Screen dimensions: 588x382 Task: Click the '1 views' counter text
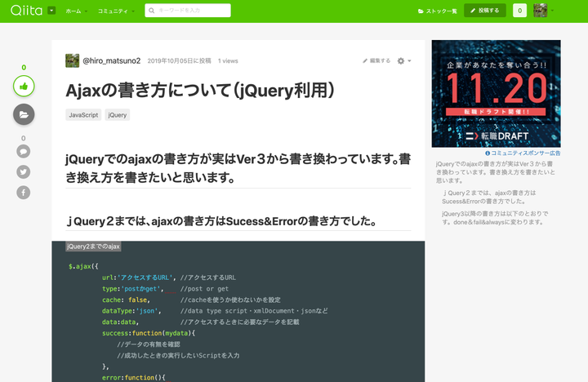tap(228, 60)
